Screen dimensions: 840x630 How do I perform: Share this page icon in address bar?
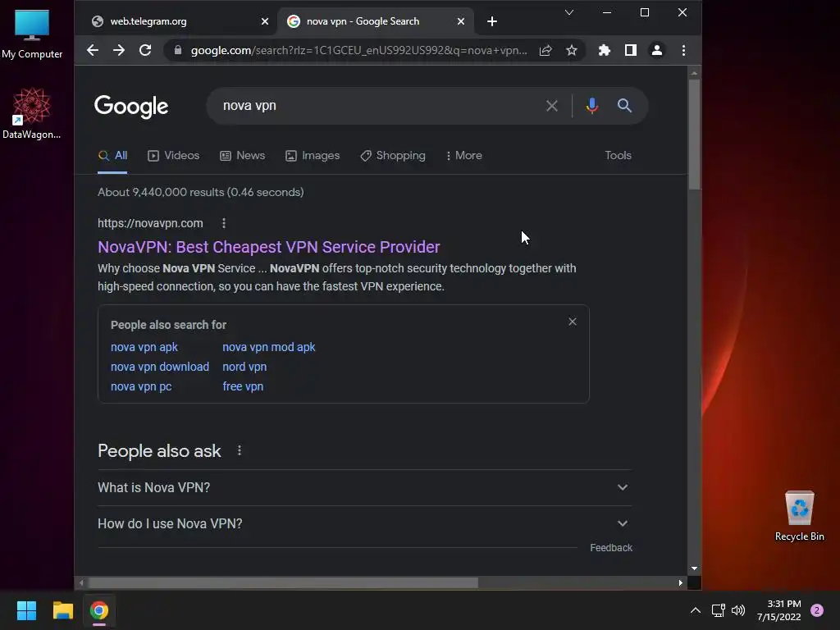[546, 50]
